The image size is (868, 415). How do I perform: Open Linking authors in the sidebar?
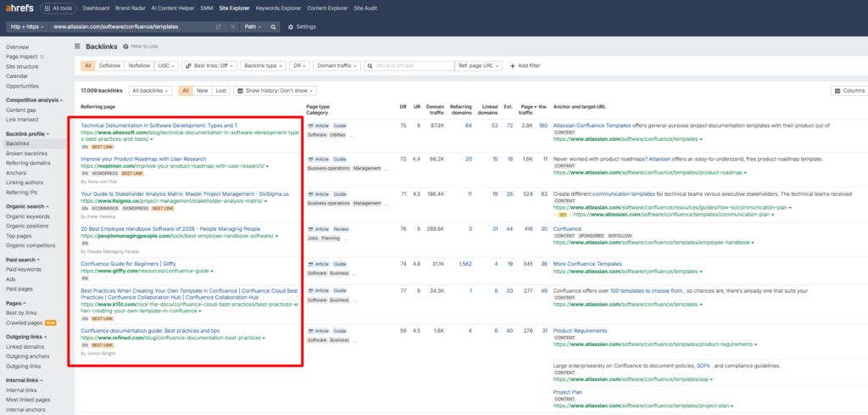(25, 182)
